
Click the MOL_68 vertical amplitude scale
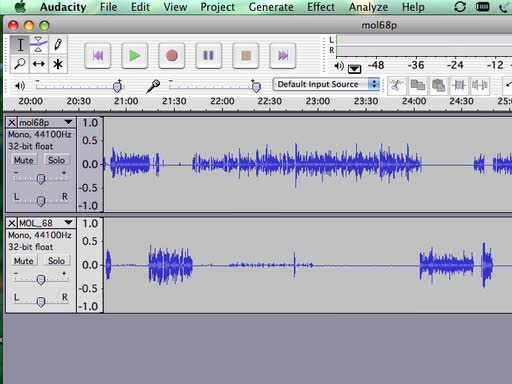90,265
